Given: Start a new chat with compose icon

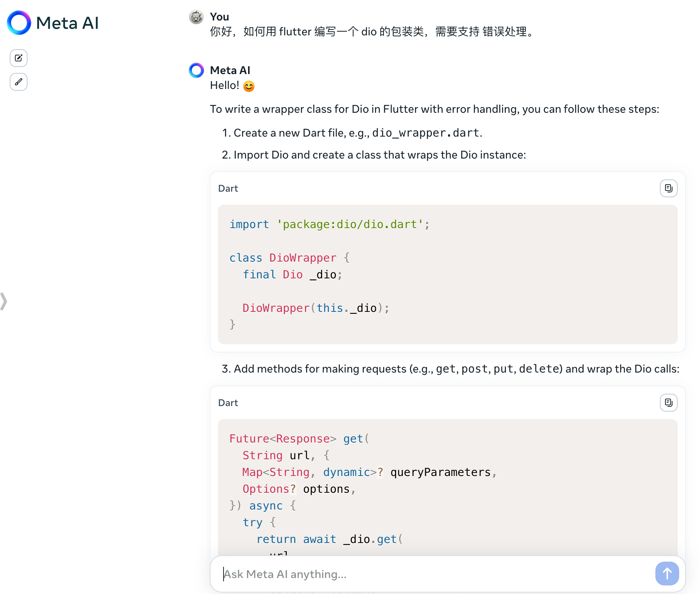Looking at the screenshot, I should [19, 58].
